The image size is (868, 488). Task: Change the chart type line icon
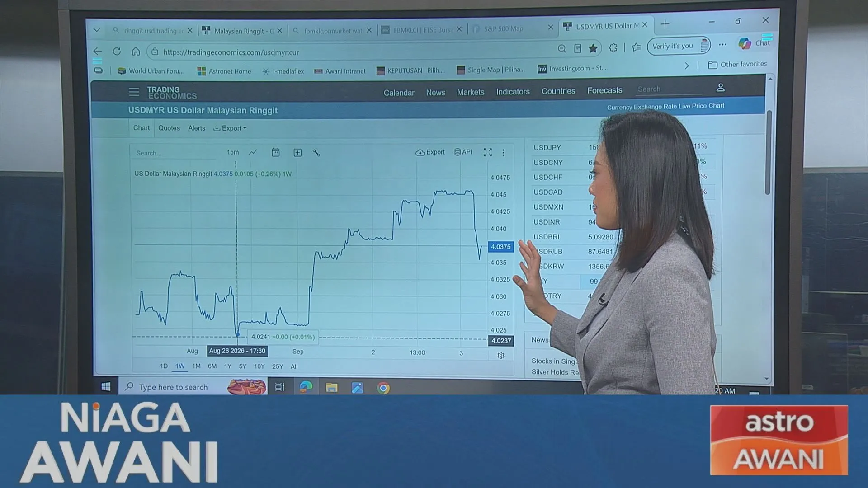point(253,152)
